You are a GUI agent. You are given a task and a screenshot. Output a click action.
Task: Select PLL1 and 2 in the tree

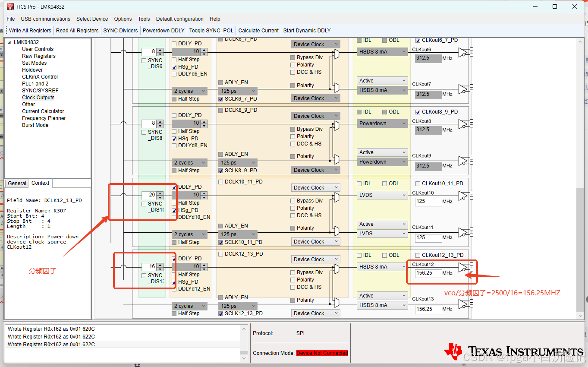pyautogui.click(x=35, y=84)
